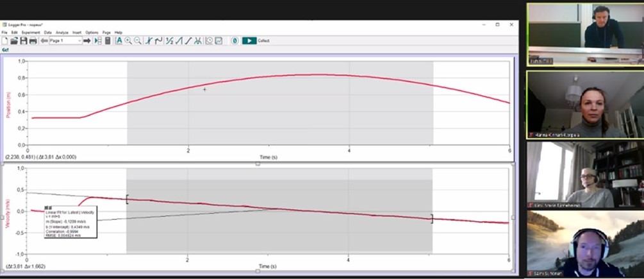This screenshot has height=279, width=644.
Task: Print the page using the printer icon
Action: pos(33,40)
